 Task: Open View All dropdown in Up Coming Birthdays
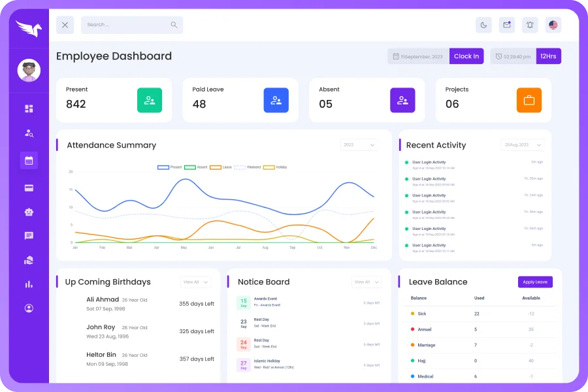195,282
